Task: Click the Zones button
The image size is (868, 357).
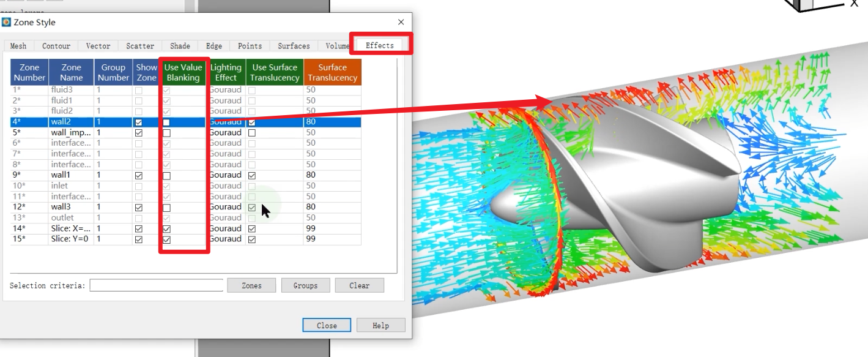Action: pyautogui.click(x=251, y=285)
